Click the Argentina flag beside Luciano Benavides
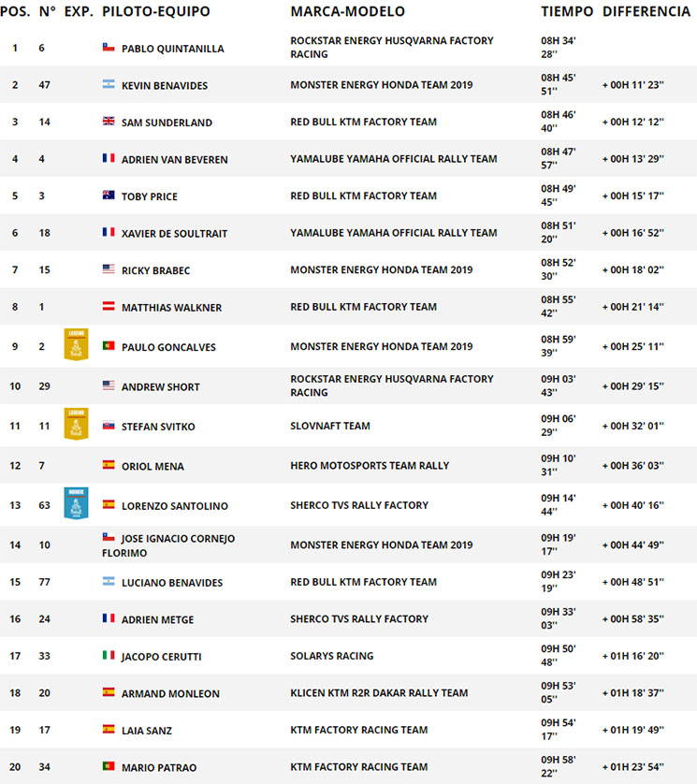The height and width of the screenshot is (784, 697). (109, 582)
